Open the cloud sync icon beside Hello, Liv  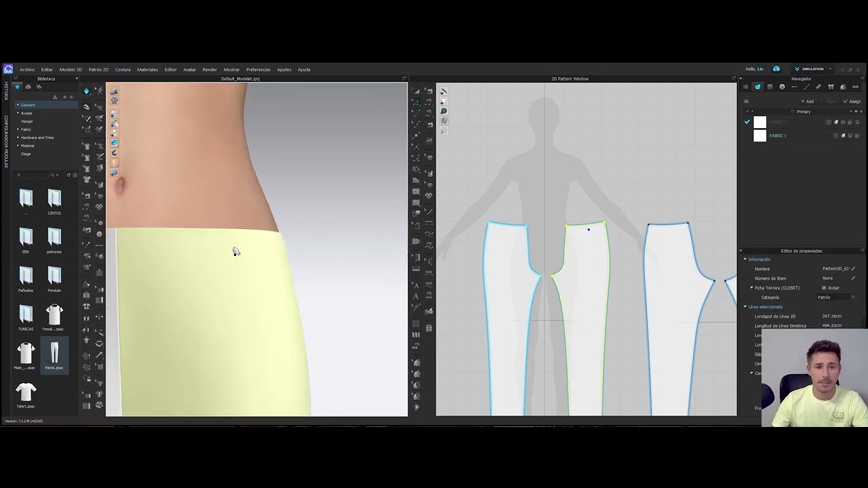(776, 69)
